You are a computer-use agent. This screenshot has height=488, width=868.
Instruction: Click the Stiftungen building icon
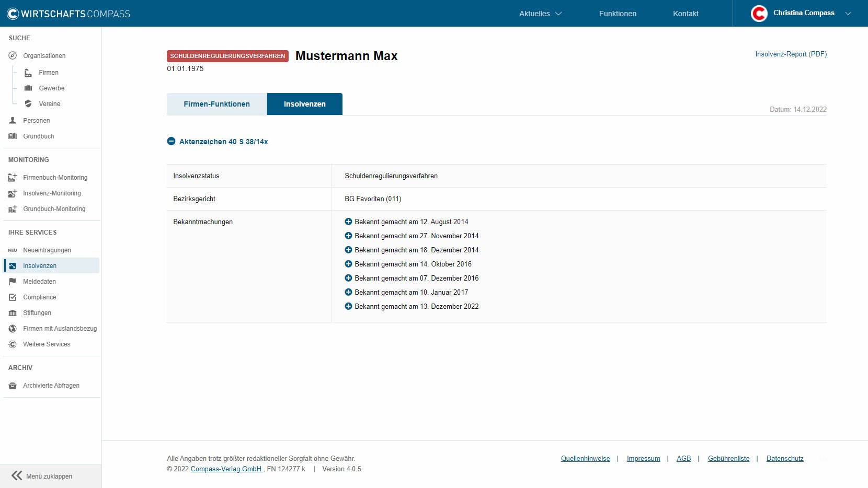[x=13, y=313]
